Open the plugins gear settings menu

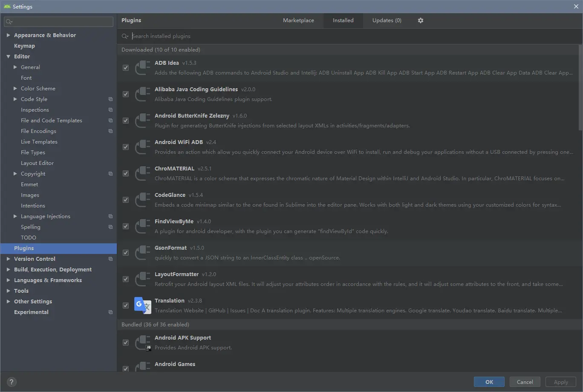click(421, 20)
